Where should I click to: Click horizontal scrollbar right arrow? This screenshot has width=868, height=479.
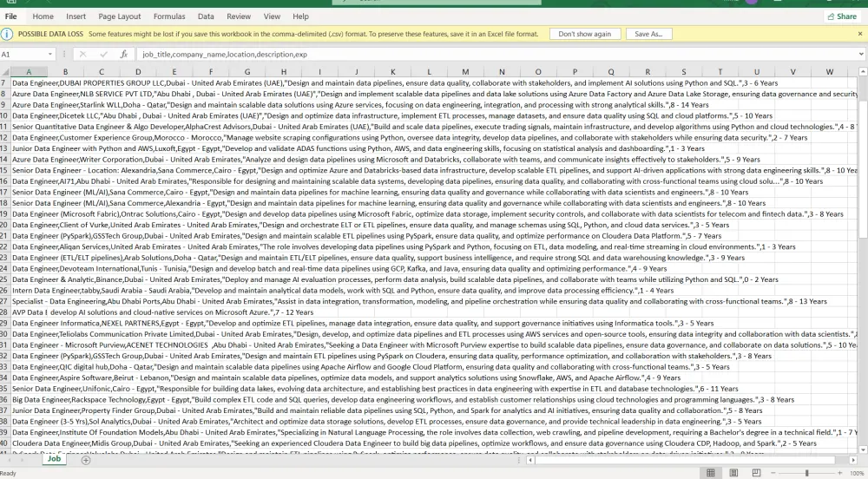pyautogui.click(x=853, y=460)
